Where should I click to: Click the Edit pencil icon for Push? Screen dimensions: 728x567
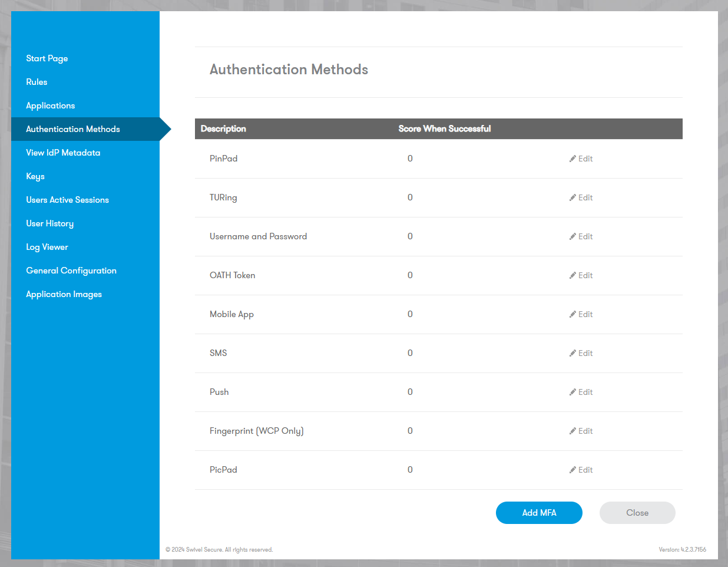point(572,391)
